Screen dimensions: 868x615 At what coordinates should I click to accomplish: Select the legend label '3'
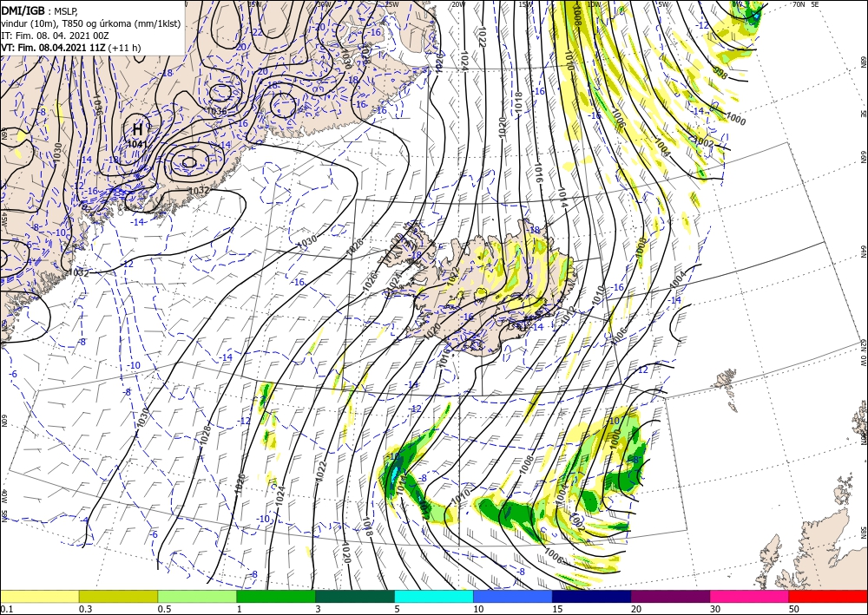click(x=319, y=609)
